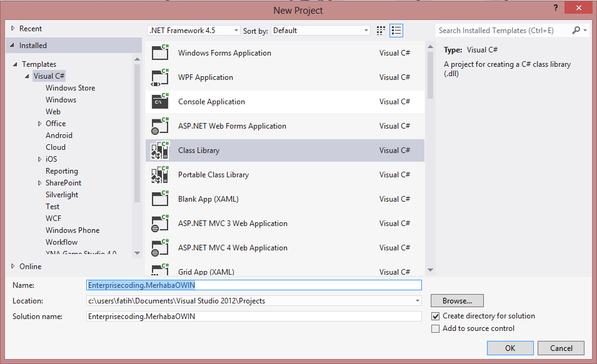Select the WCF category
The height and width of the screenshot is (364, 597).
(x=53, y=219)
